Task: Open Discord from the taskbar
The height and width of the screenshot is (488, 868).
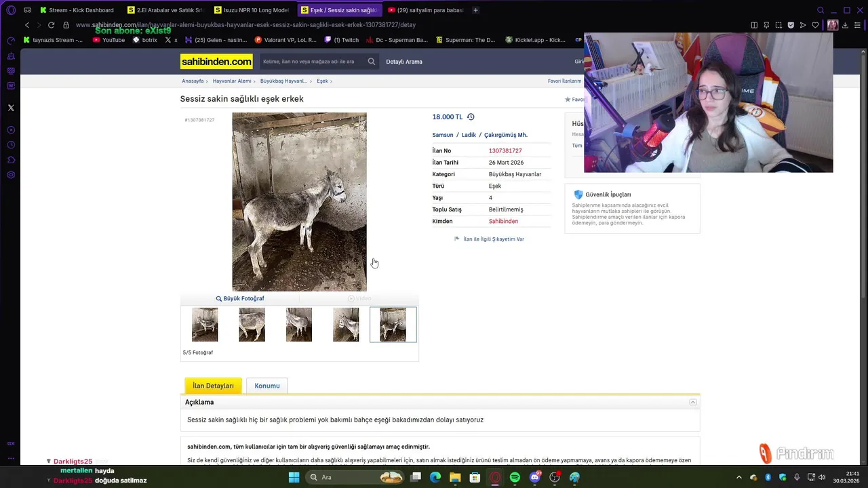Action: point(535,477)
